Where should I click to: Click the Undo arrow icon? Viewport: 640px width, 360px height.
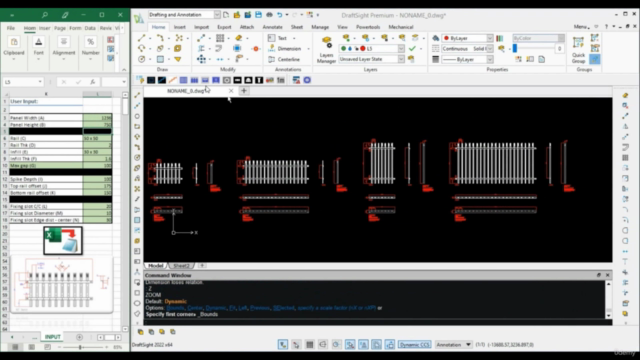tap(280, 15)
